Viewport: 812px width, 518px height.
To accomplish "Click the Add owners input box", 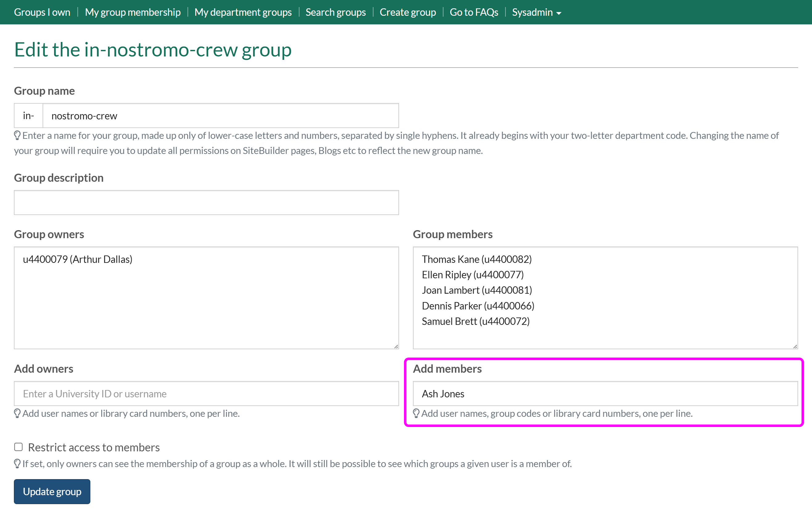I will click(206, 394).
